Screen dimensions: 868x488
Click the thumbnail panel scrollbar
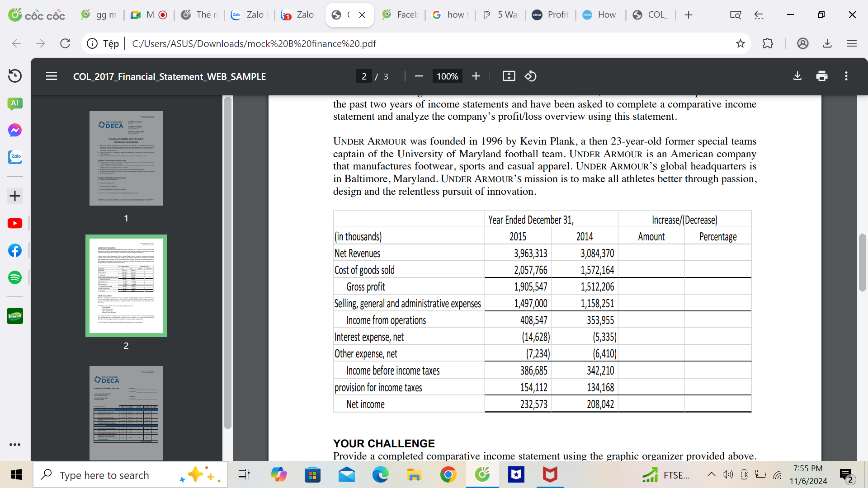click(x=228, y=263)
